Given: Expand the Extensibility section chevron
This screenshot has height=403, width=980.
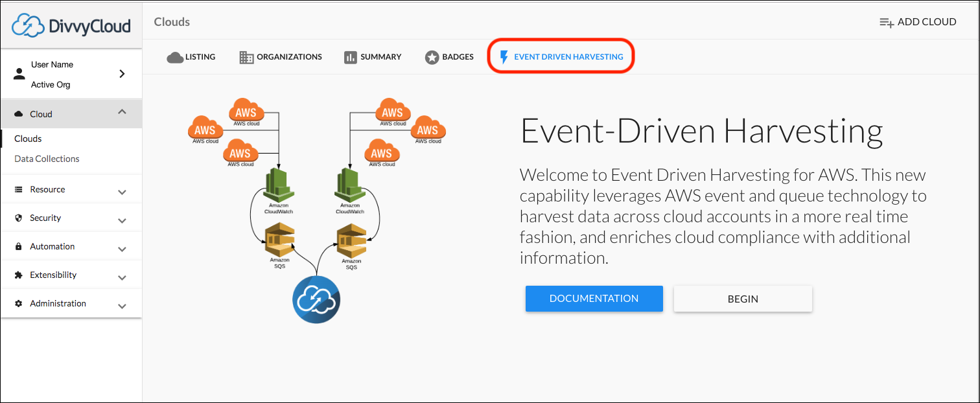Looking at the screenshot, I should pos(122,278).
